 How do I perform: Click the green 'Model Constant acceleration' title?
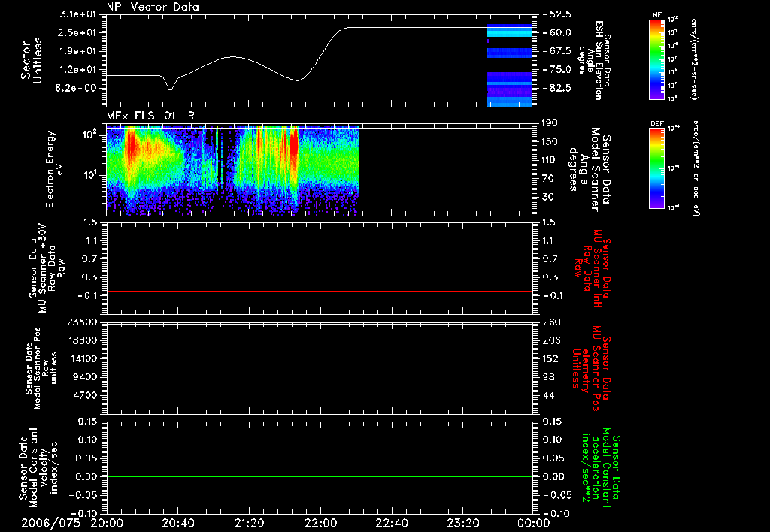point(601,469)
